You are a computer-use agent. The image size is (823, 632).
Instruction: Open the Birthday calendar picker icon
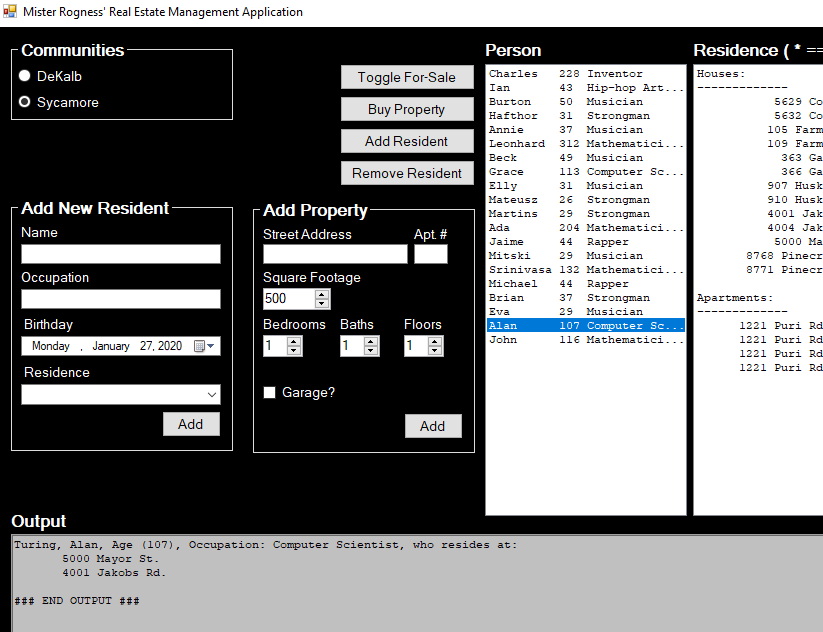(x=200, y=346)
